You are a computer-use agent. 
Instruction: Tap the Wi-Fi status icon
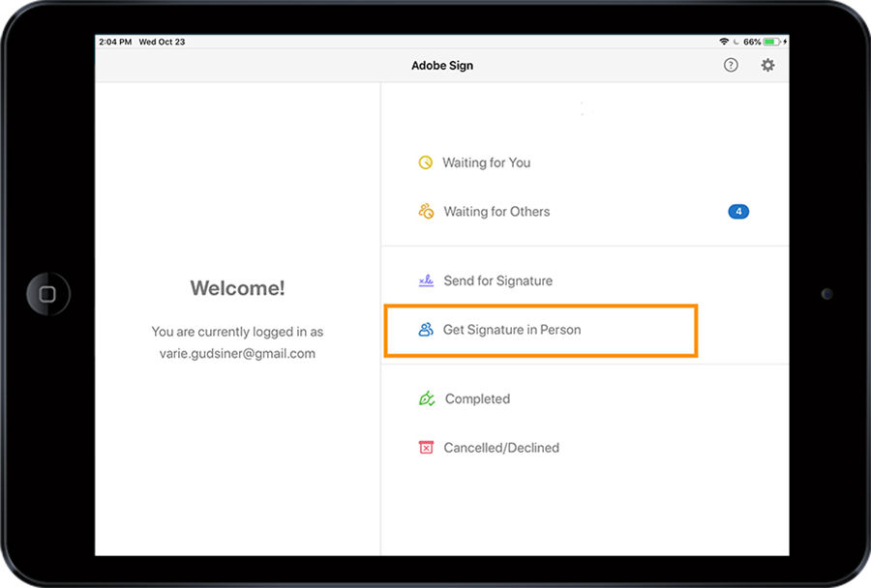(724, 42)
